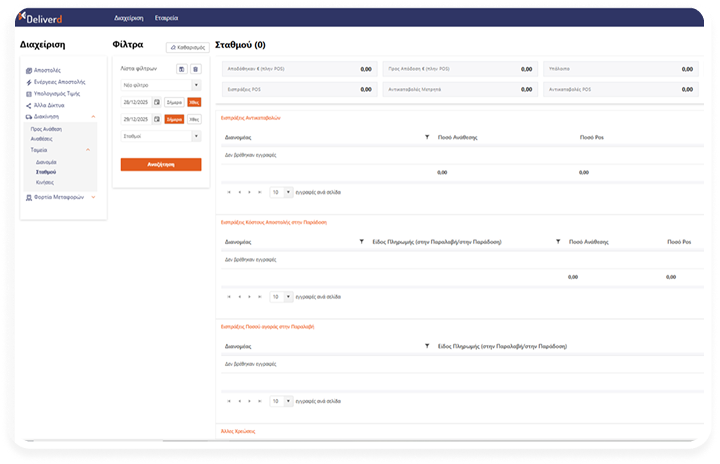This screenshot has width=720, height=464.
Task: Click the save filter icon beside Λίστα φίλτρων
Action: pyautogui.click(x=181, y=69)
